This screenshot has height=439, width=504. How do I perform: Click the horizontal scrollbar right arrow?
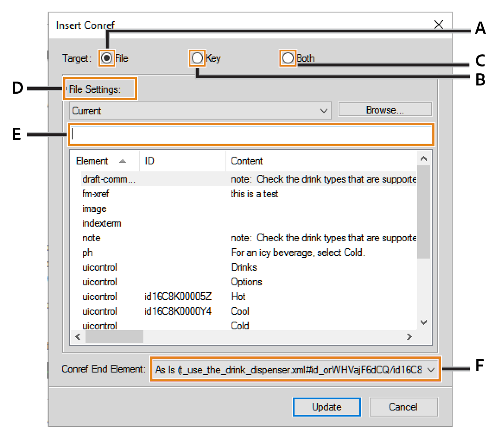(x=409, y=337)
